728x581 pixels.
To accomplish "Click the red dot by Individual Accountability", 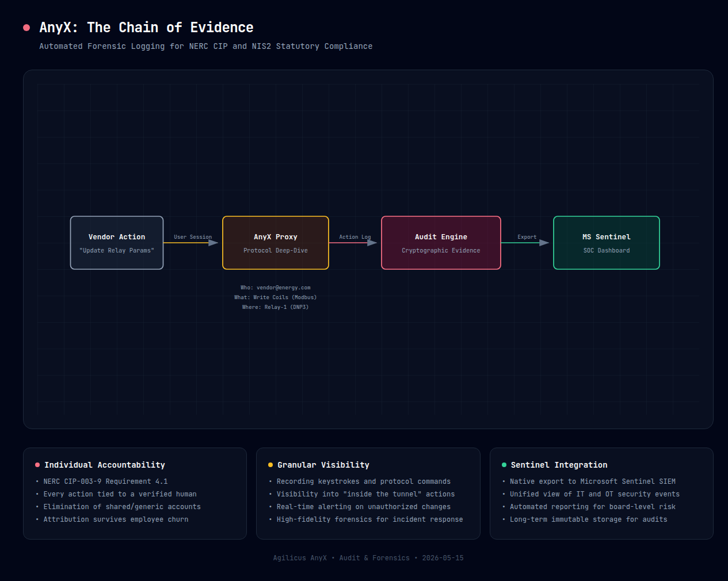I will (37, 465).
